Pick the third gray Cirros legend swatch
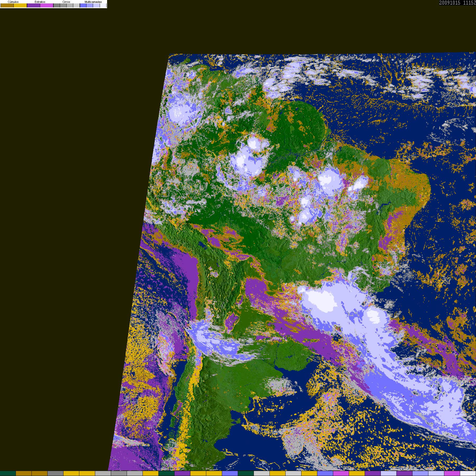 (70, 5)
